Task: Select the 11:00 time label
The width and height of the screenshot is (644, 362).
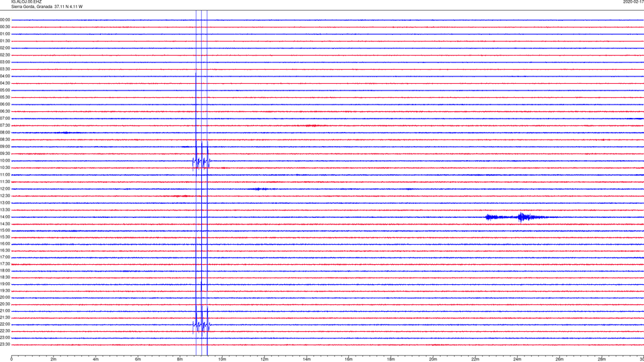Action: pyautogui.click(x=5, y=175)
